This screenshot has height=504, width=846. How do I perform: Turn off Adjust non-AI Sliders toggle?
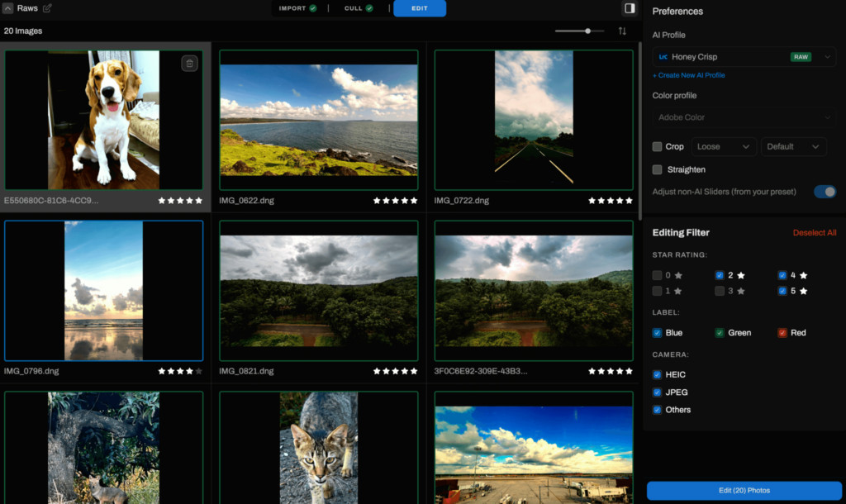(825, 192)
